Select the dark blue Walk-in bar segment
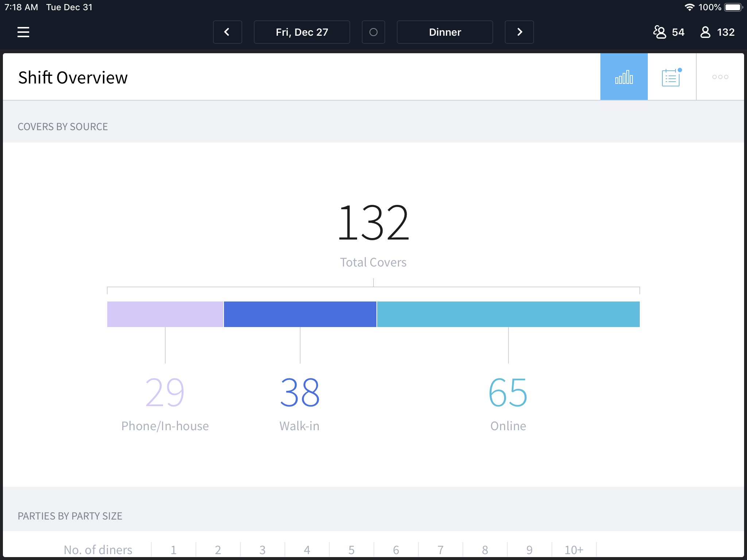This screenshot has width=747, height=560. click(x=300, y=314)
